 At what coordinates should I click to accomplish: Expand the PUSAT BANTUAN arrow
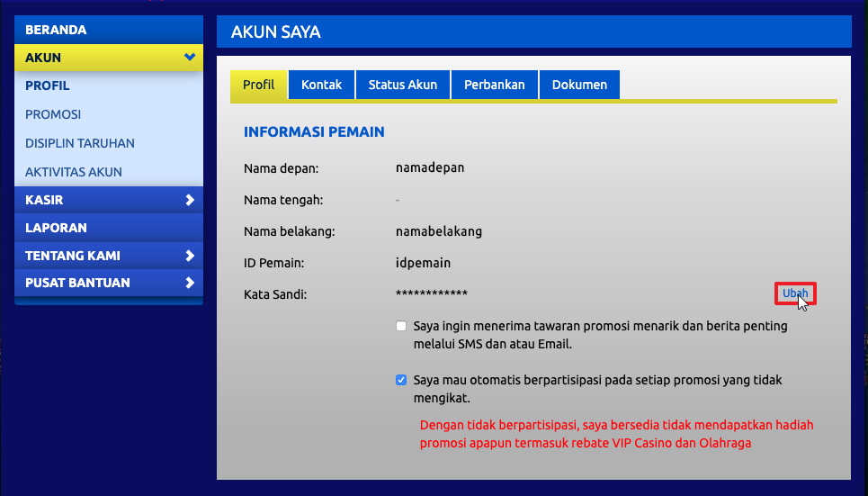(x=189, y=283)
